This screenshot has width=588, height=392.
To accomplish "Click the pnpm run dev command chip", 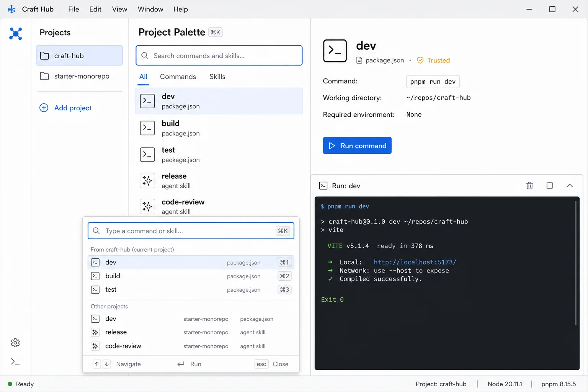I will [x=433, y=82].
